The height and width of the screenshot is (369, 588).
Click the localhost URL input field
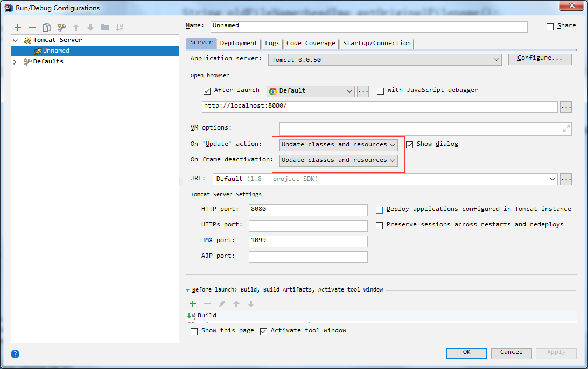click(x=380, y=107)
